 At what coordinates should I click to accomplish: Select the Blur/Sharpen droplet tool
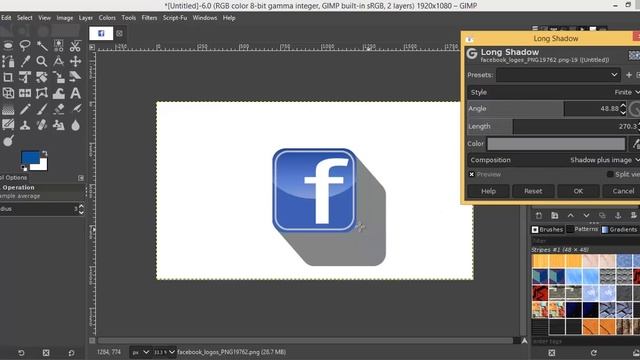(75, 125)
